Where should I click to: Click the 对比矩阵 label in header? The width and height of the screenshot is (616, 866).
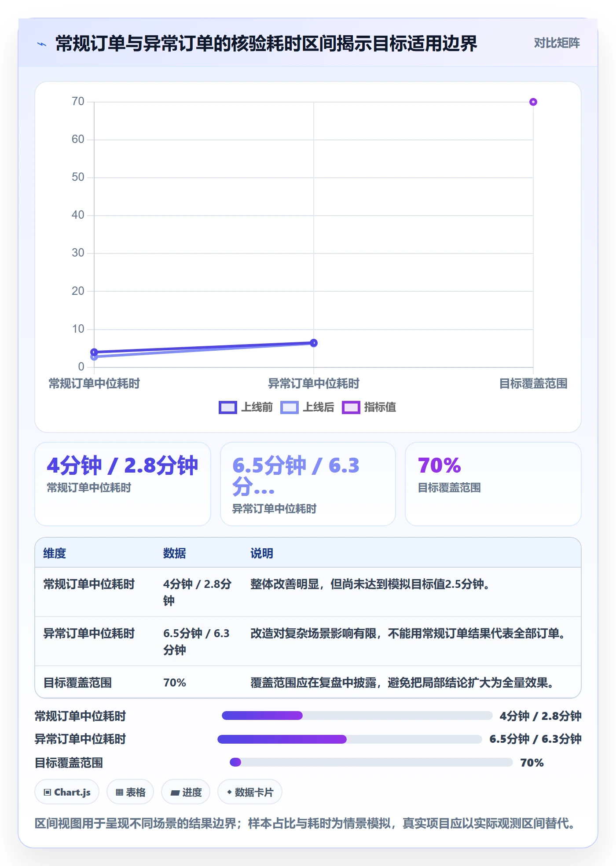557,43
